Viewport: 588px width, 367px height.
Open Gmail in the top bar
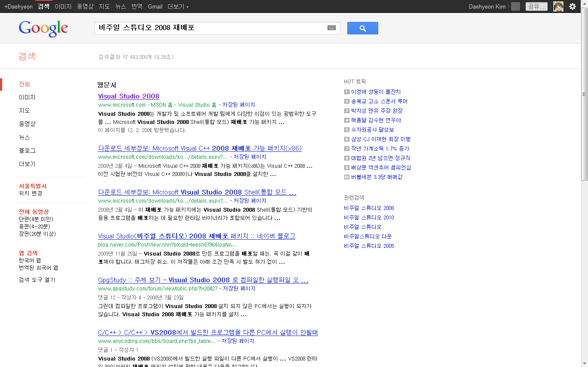(155, 6)
